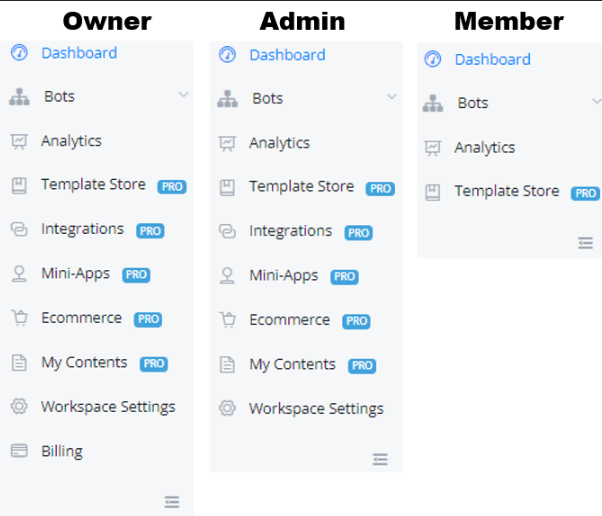Collapse the Owner sidebar with hamburger toggle
This screenshot has height=516, width=602.
[x=172, y=501]
